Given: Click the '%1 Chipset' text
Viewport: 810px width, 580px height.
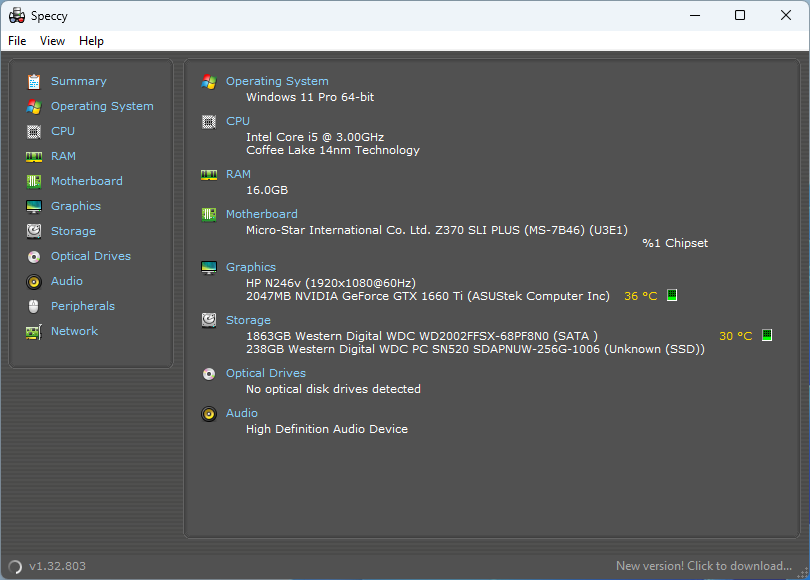Looking at the screenshot, I should tap(675, 243).
